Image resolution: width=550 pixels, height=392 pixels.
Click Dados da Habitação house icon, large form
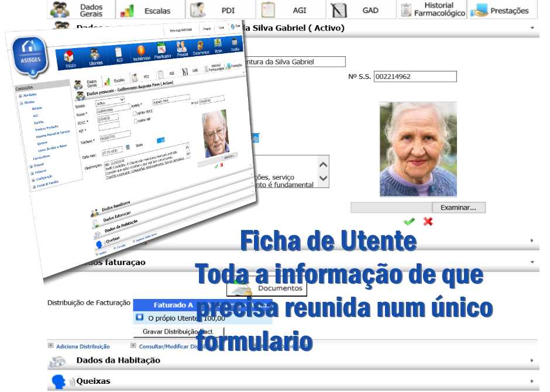58,362
